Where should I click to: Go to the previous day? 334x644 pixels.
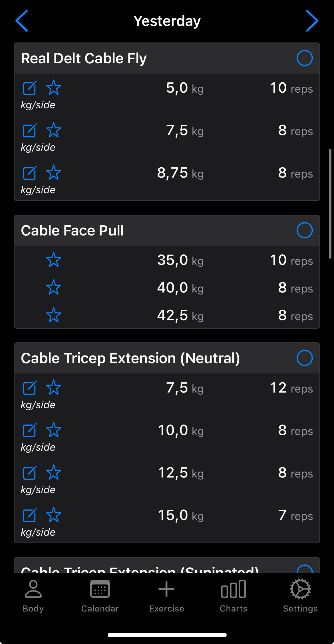pos(22,21)
